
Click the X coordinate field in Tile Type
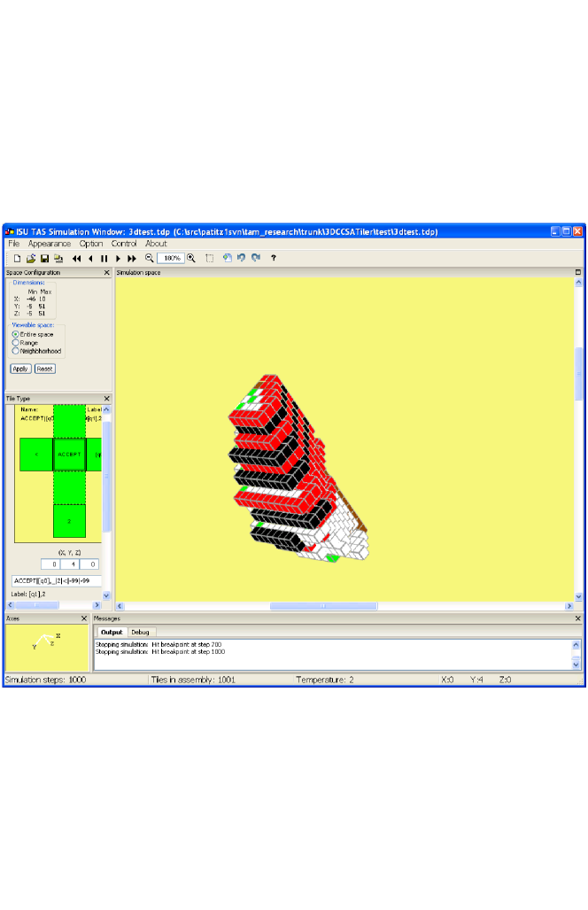pyautogui.click(x=51, y=564)
